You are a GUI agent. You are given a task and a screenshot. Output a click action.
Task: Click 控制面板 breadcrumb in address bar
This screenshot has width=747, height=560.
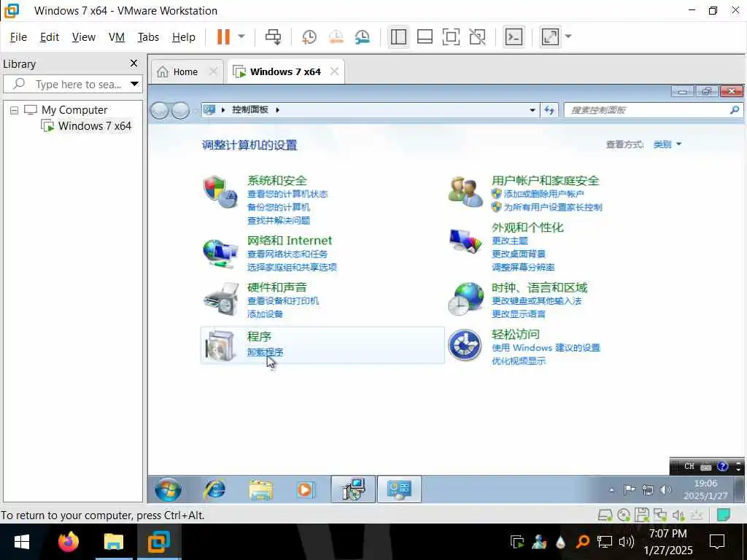[250, 110]
